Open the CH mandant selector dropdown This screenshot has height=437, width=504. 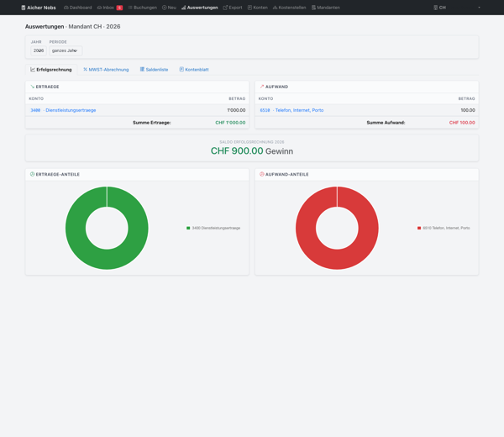click(456, 8)
